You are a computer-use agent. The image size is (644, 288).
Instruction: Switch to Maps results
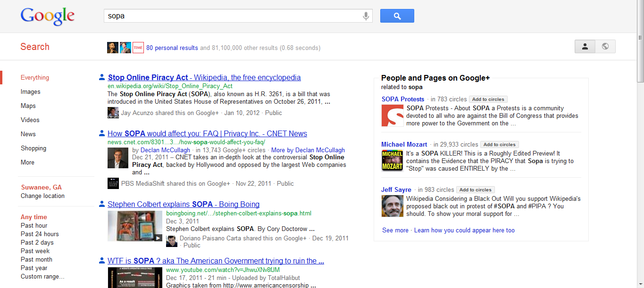coord(28,106)
